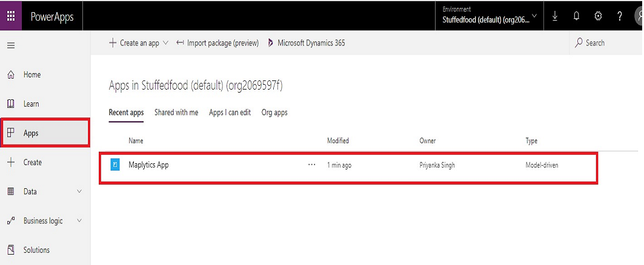
Task: Click the search magnifier icon
Action: click(x=579, y=43)
